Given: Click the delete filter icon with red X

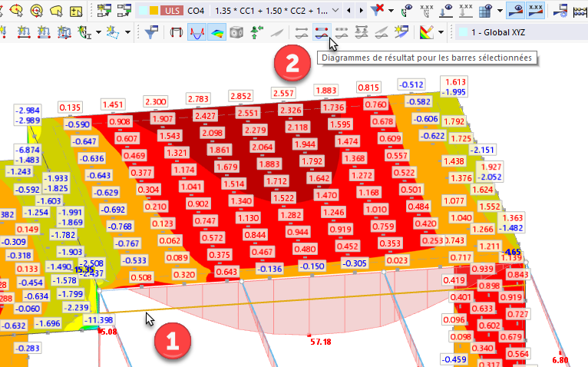Looking at the screenshot, I should (x=377, y=11).
